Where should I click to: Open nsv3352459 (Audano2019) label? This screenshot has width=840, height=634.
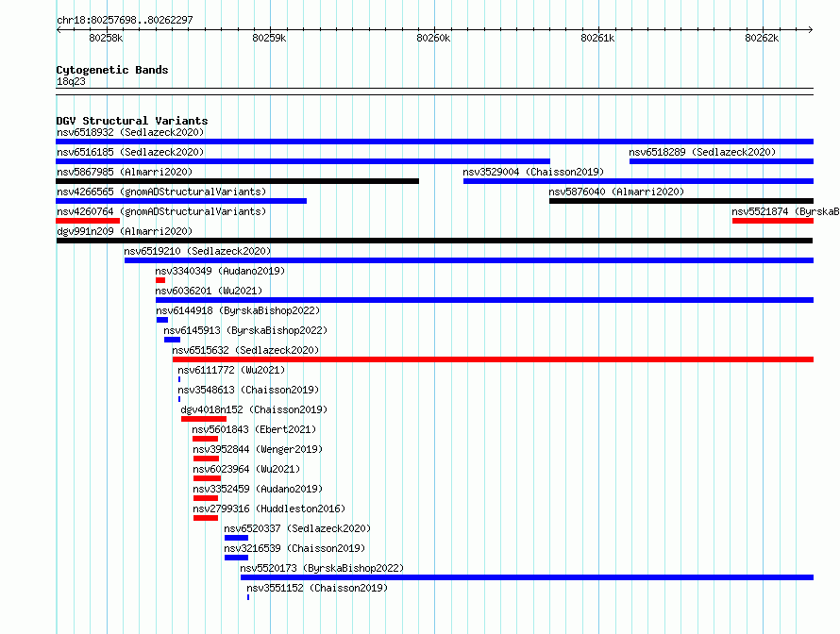click(258, 489)
